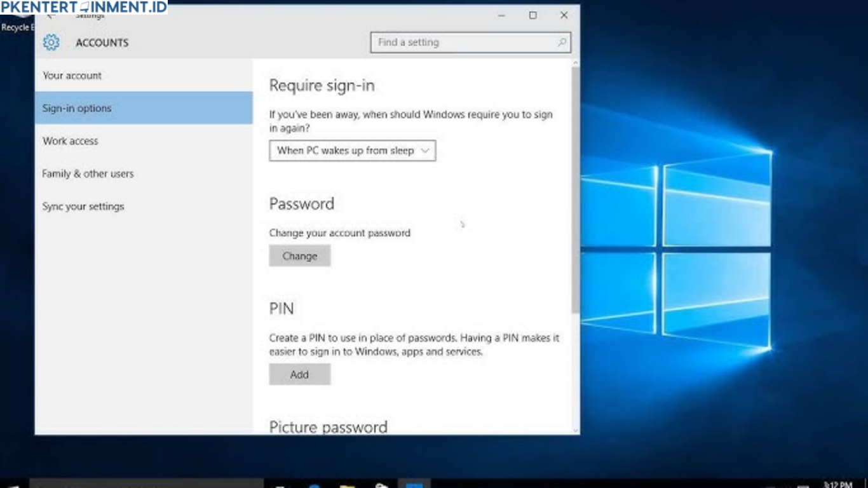Click the Change password button
The width and height of the screenshot is (868, 488).
300,256
